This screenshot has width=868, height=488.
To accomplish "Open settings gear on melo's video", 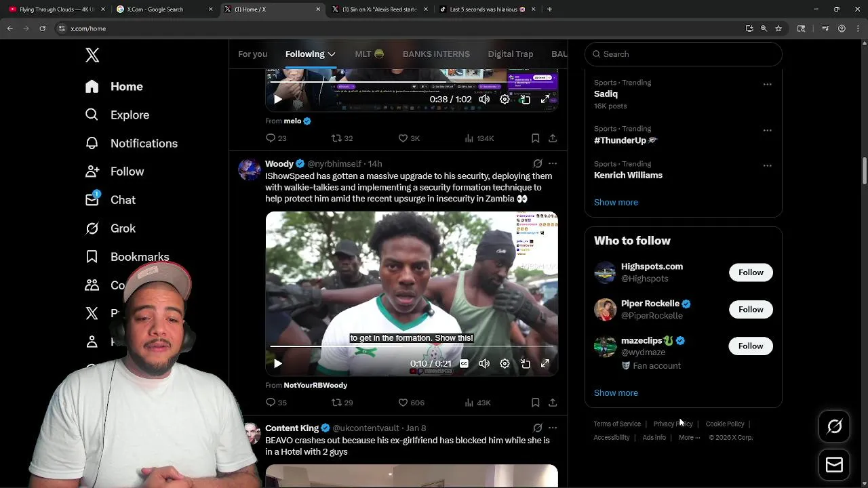I will click(505, 100).
